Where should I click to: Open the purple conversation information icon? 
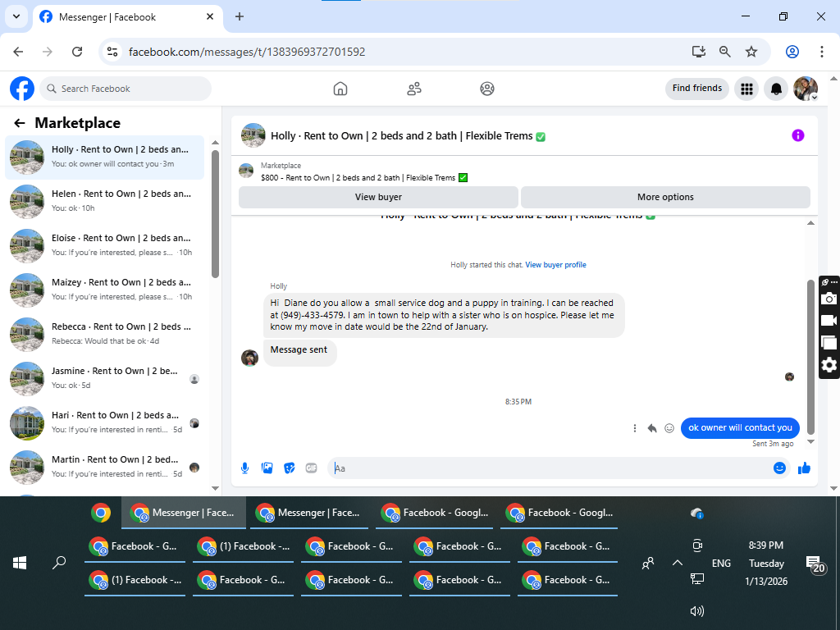(797, 135)
